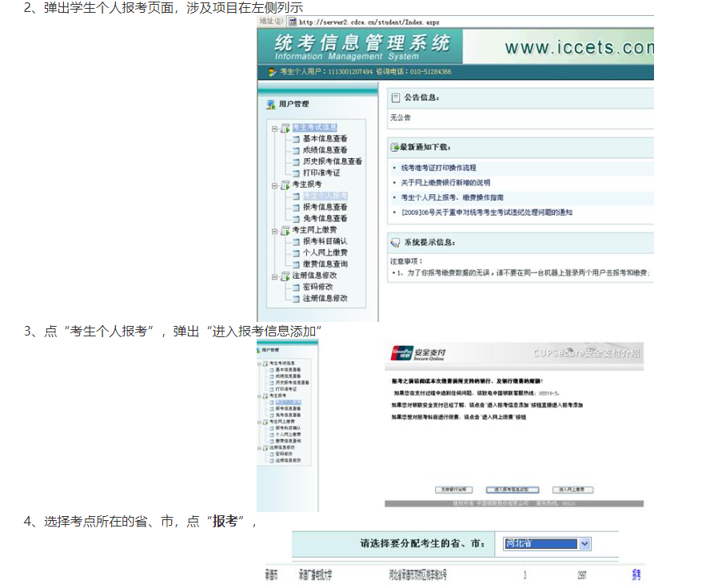Click the folder icon beside 考生网上缴费 in larger tree

(285, 230)
